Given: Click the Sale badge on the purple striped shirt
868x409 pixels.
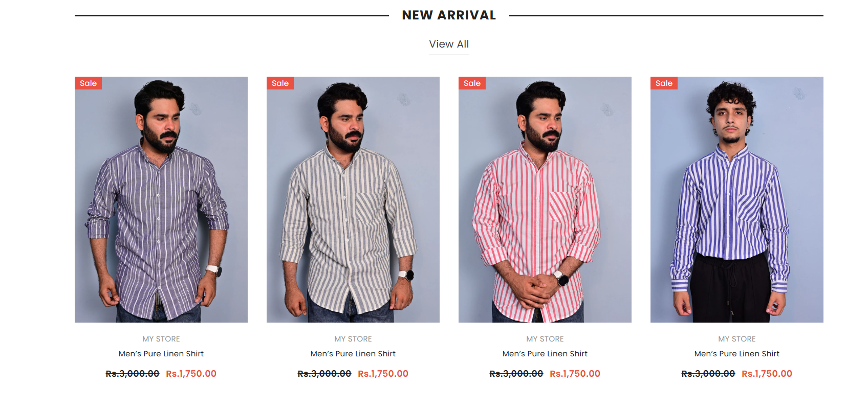Looking at the screenshot, I should click(88, 83).
